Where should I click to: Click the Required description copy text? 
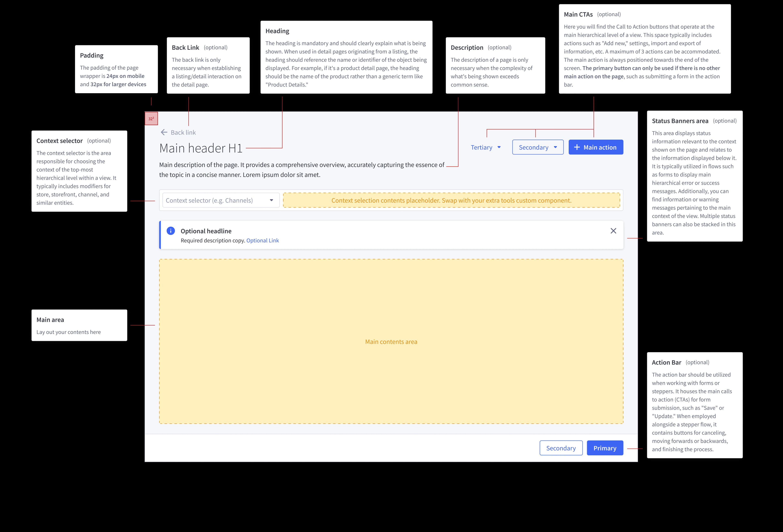click(213, 240)
